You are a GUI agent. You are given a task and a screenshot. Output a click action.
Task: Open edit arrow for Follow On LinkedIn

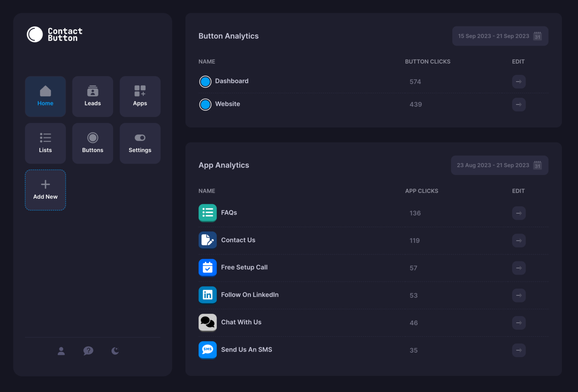click(519, 295)
